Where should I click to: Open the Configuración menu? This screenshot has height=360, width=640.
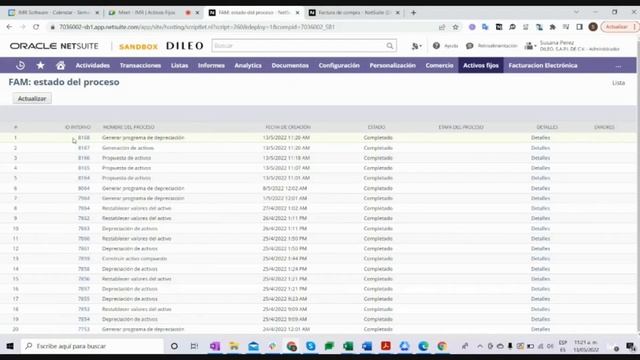tap(339, 65)
